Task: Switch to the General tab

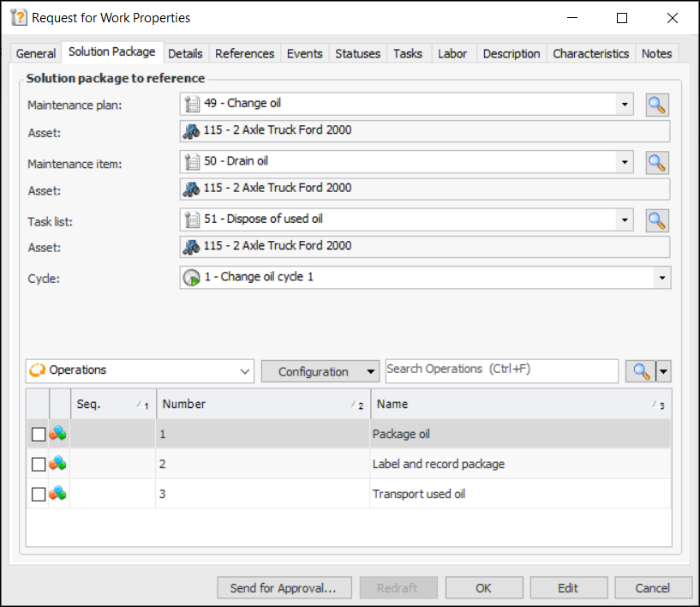Action: coord(36,54)
